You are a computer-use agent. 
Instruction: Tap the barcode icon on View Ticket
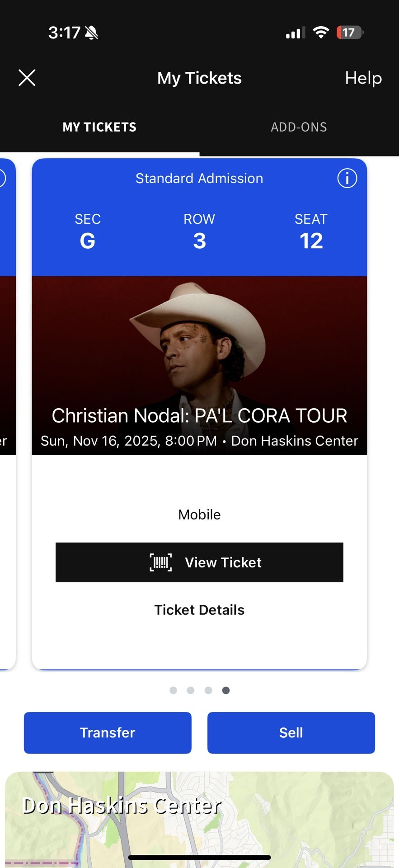(161, 562)
